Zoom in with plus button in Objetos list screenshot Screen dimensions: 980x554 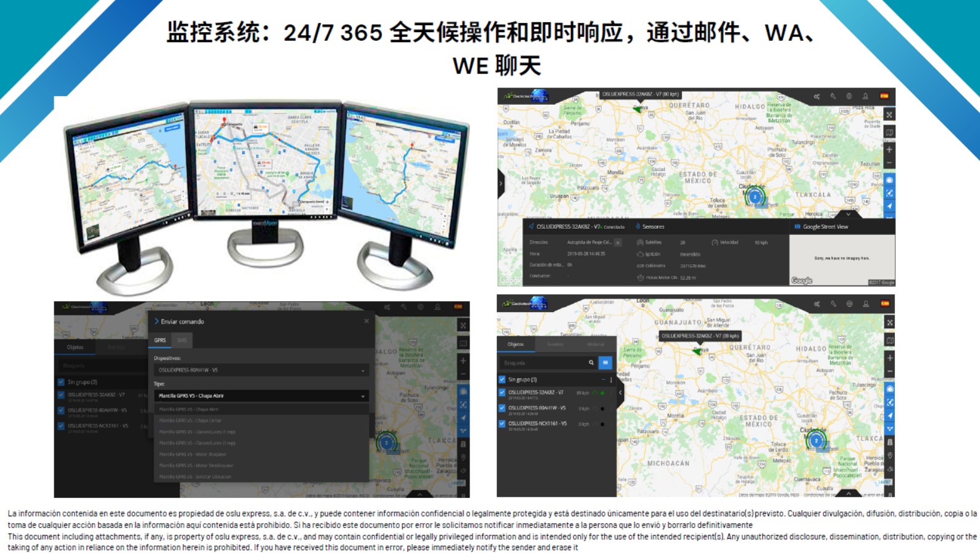(x=890, y=358)
